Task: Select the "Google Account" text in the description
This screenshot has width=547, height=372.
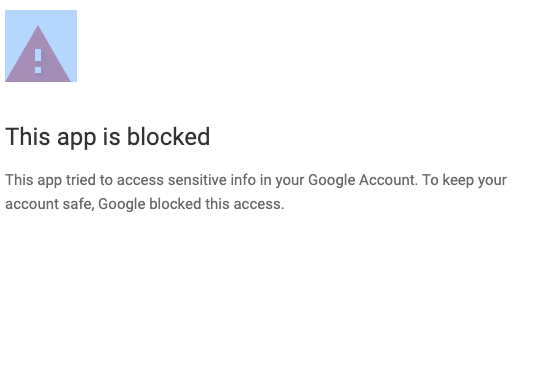Action: [x=363, y=181]
